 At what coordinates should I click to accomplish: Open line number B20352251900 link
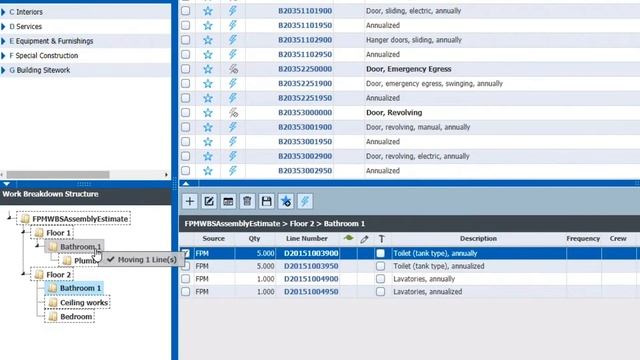point(305,84)
